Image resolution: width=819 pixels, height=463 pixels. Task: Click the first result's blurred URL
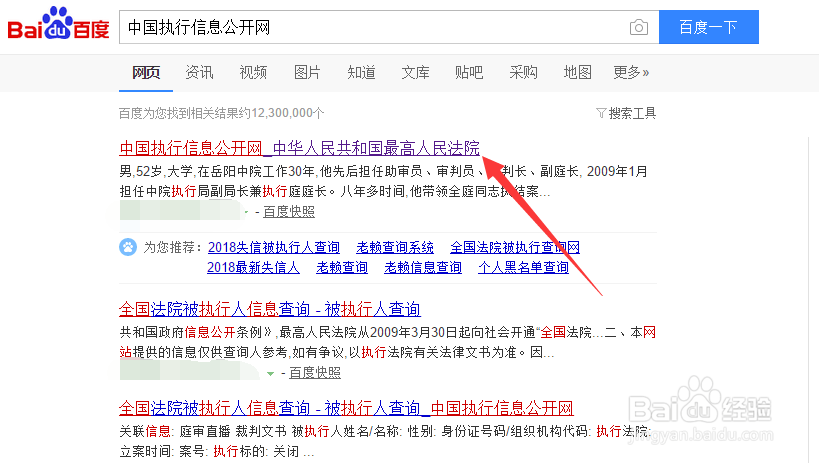tap(180, 211)
